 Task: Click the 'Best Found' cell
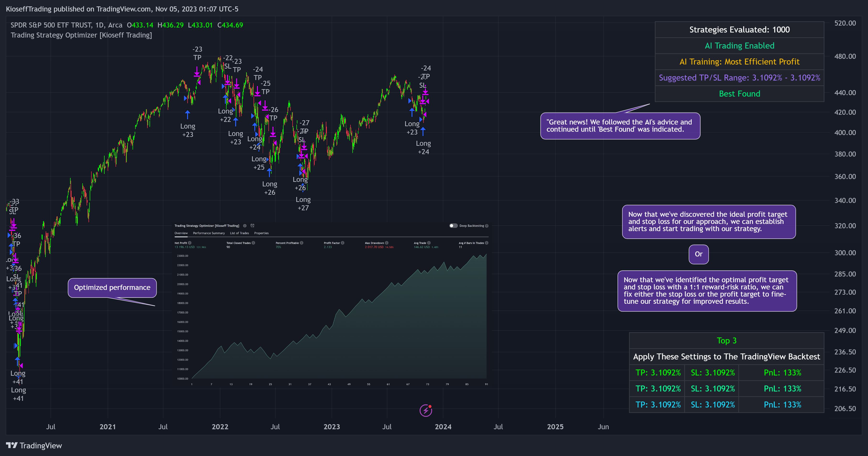(739, 93)
